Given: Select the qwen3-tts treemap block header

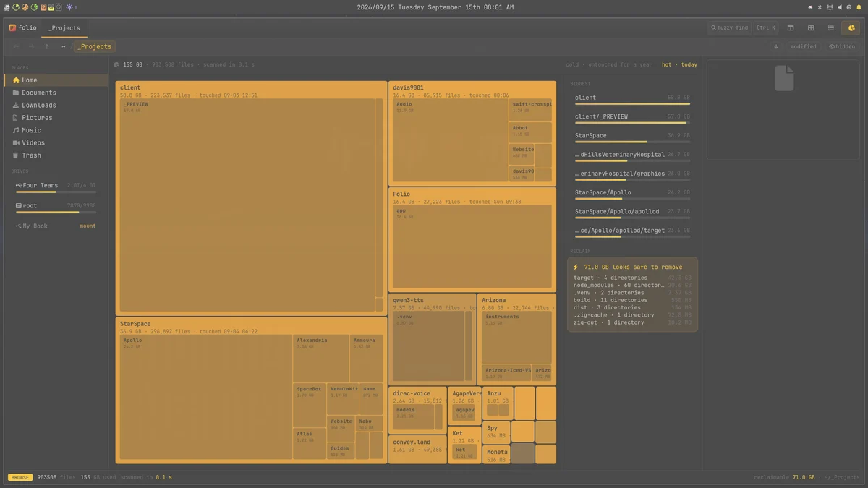Looking at the screenshot, I should click(432, 304).
